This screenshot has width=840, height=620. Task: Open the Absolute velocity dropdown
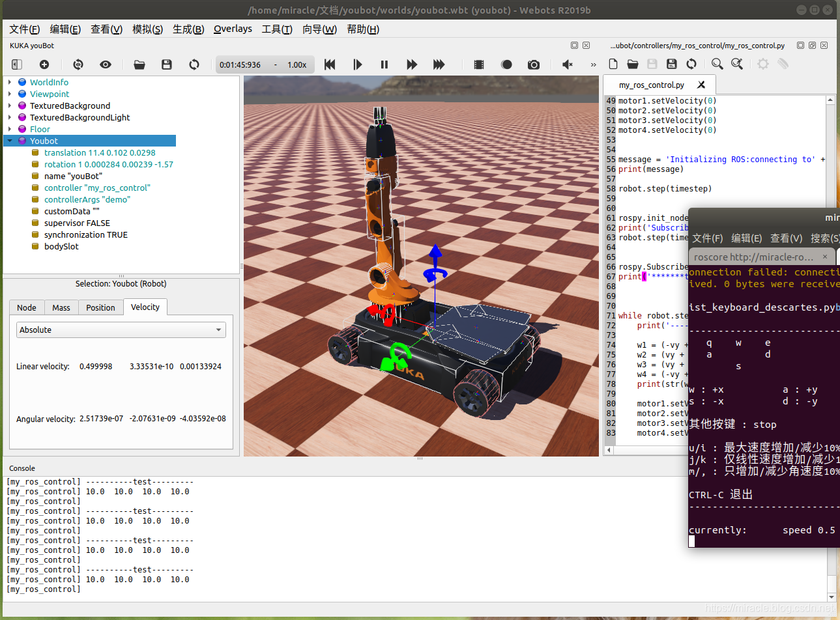121,330
